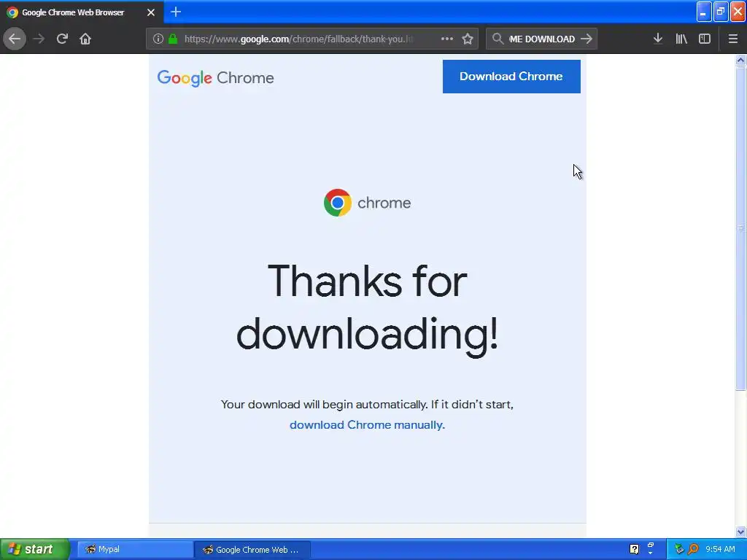The height and width of the screenshot is (560, 747).
Task: Click the search box text field
Action: point(542,39)
